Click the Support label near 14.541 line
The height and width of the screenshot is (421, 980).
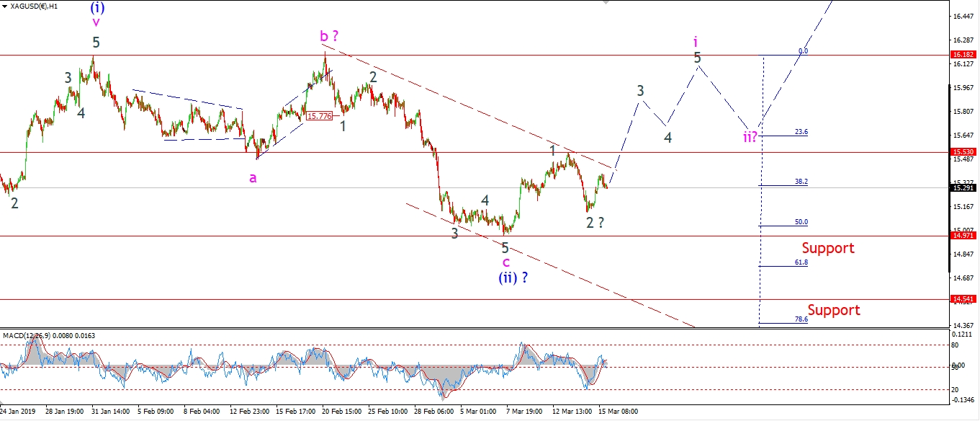(834, 310)
